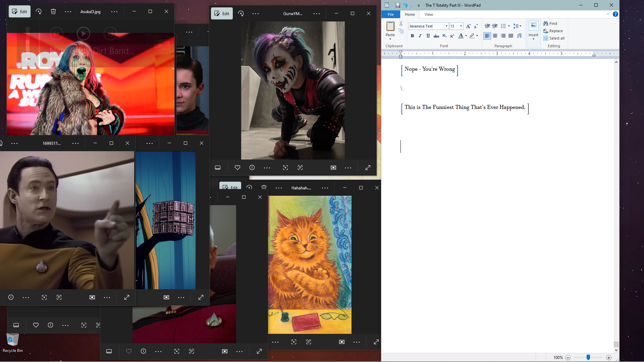Zoom out with the minus button in WordPad

tap(568, 358)
